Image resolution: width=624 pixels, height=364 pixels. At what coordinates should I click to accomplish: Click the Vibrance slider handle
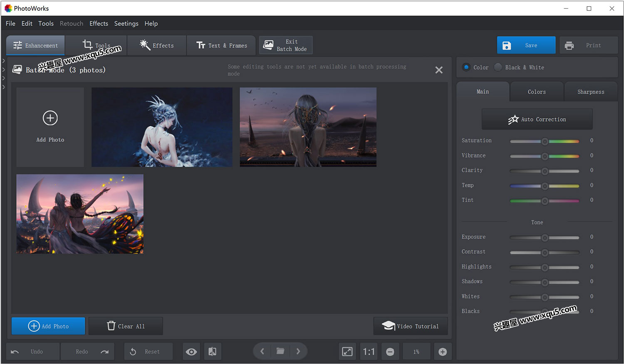pyautogui.click(x=545, y=156)
